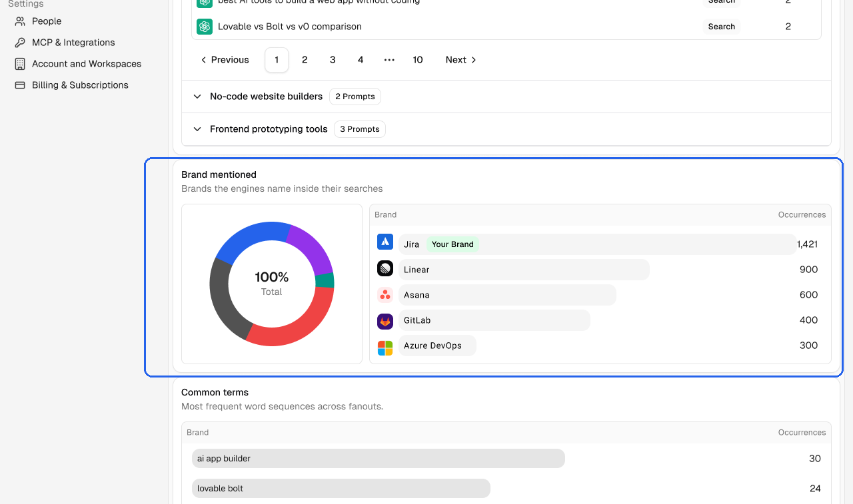The height and width of the screenshot is (504, 853).
Task: Click the Linear brand logo
Action: [x=385, y=268]
